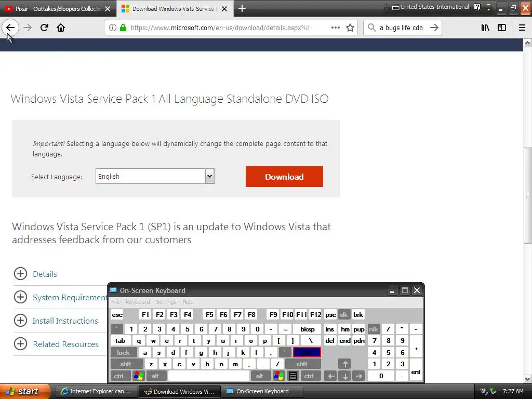Click United States-International keyboard indicator
The height and width of the screenshot is (399, 532).
[x=430, y=7]
